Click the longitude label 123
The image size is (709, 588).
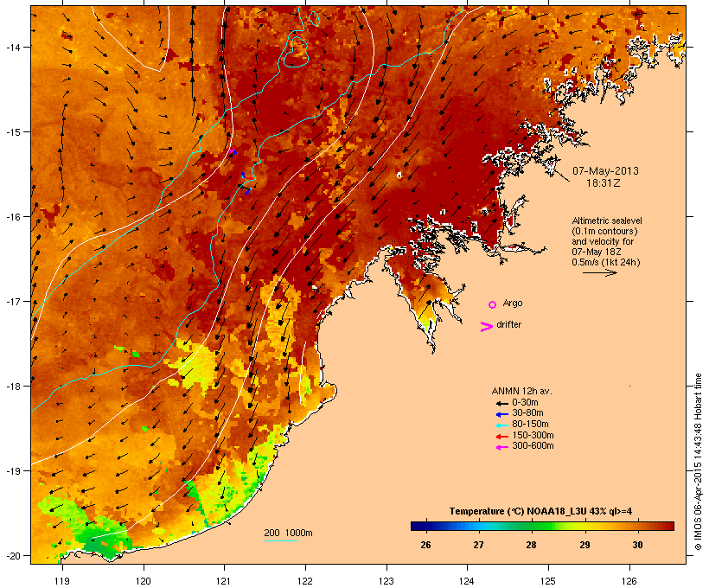tap(386, 581)
